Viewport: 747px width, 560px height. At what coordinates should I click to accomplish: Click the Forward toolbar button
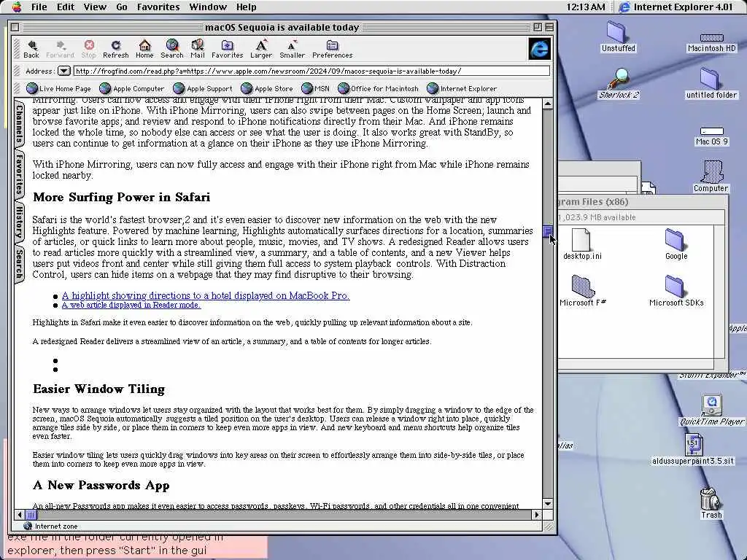60,49
